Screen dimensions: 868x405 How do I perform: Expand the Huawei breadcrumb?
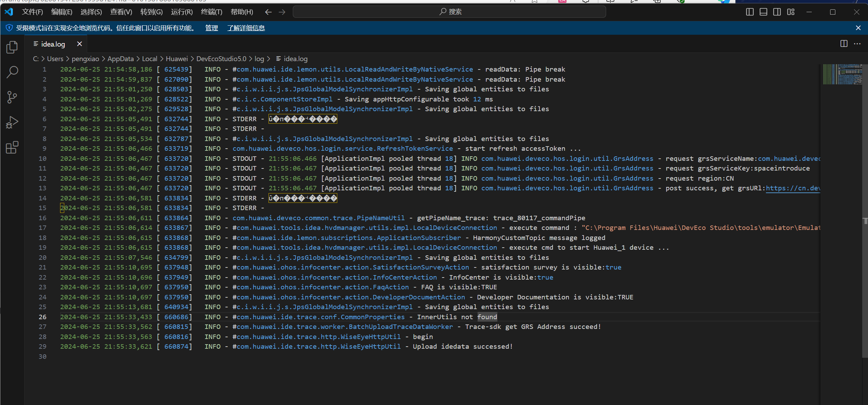coord(177,59)
